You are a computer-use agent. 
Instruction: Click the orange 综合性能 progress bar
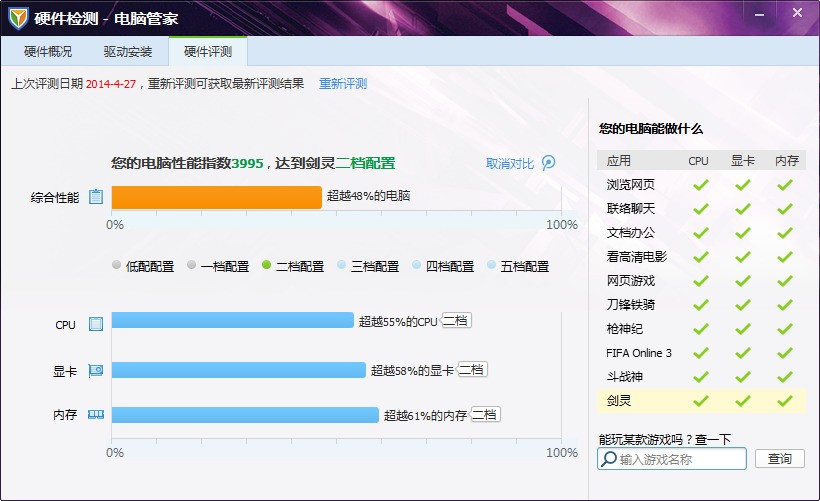[x=217, y=197]
